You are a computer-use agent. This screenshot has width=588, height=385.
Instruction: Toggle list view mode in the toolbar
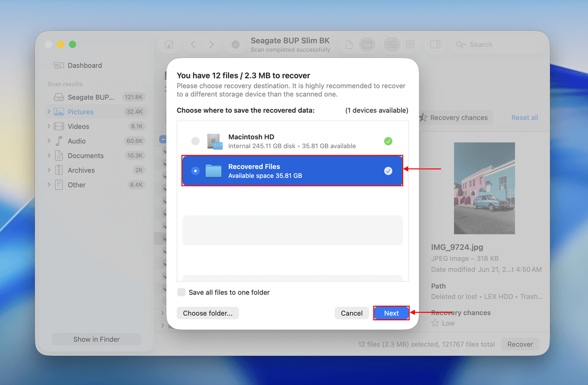tap(392, 44)
